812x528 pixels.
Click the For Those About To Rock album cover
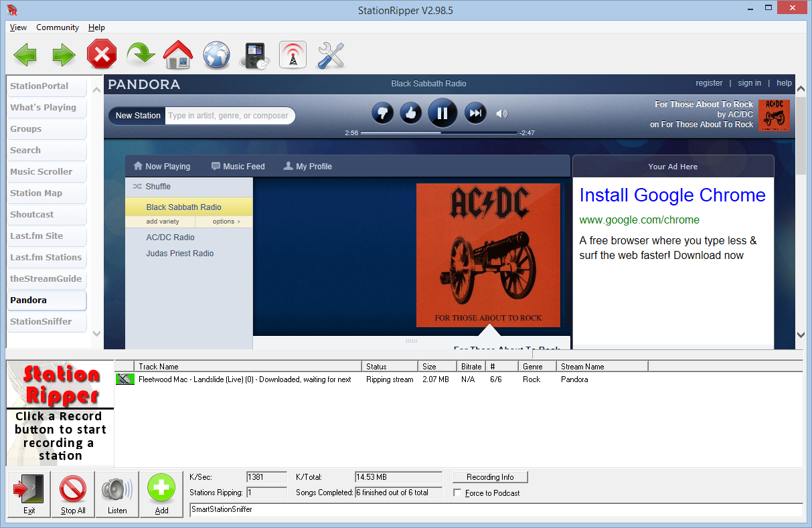click(x=488, y=255)
